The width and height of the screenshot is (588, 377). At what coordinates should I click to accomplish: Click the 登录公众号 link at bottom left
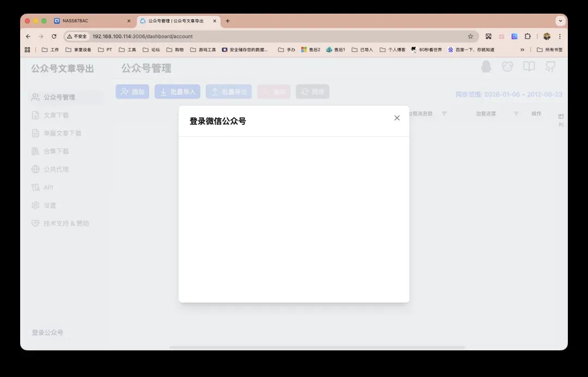pyautogui.click(x=47, y=332)
